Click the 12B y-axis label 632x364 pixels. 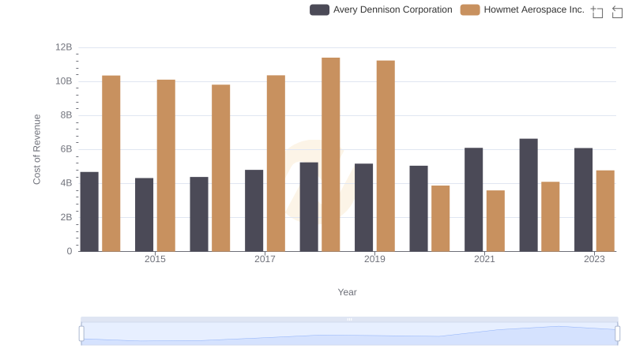click(64, 47)
